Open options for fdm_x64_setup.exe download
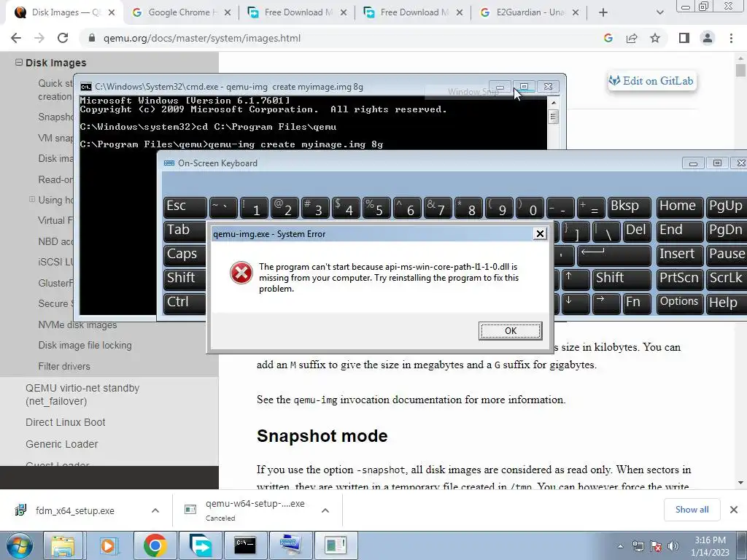Screen dimensions: 747x560 tap(155, 510)
